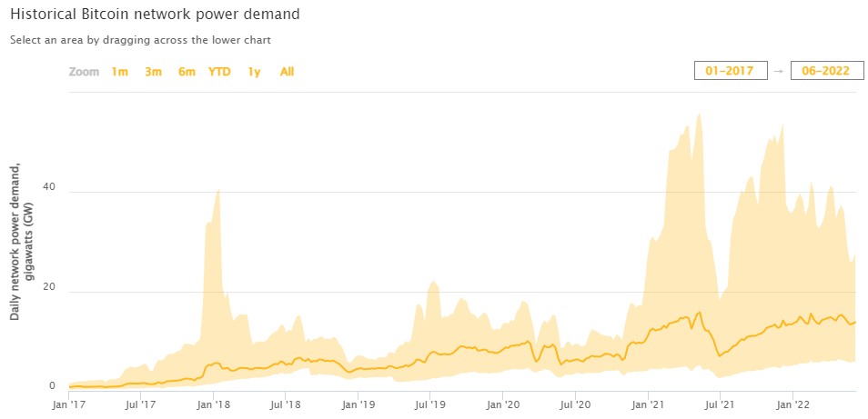
Task: Click the Jul '21 x-axis label
Action: tap(720, 404)
